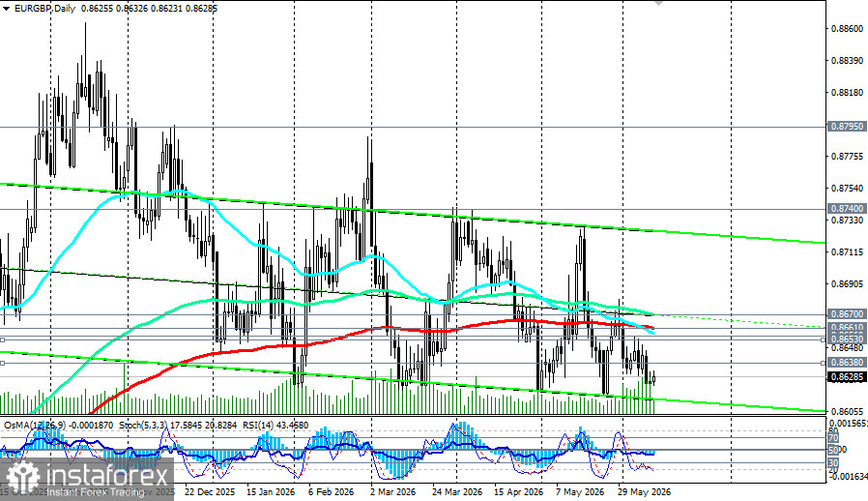This screenshot has width=868, height=501.
Task: Grab the right handle of the 0.86380 line
Action: (824, 363)
